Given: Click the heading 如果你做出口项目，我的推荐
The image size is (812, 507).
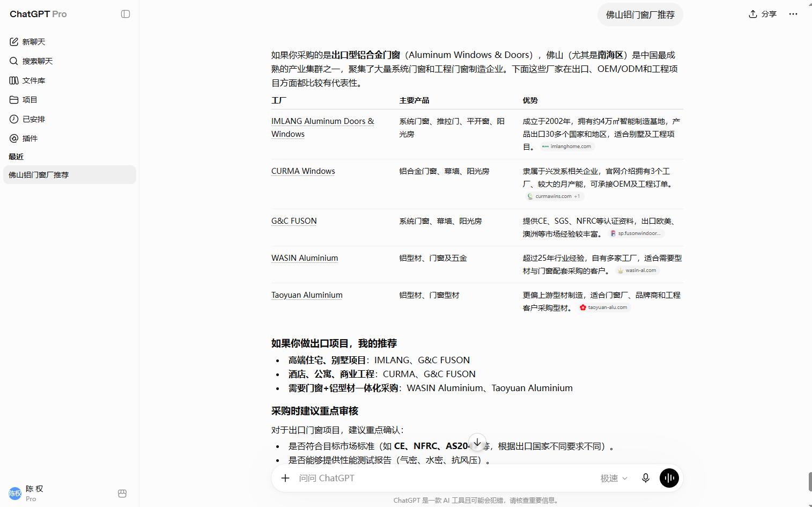Looking at the screenshot, I should click(x=334, y=343).
